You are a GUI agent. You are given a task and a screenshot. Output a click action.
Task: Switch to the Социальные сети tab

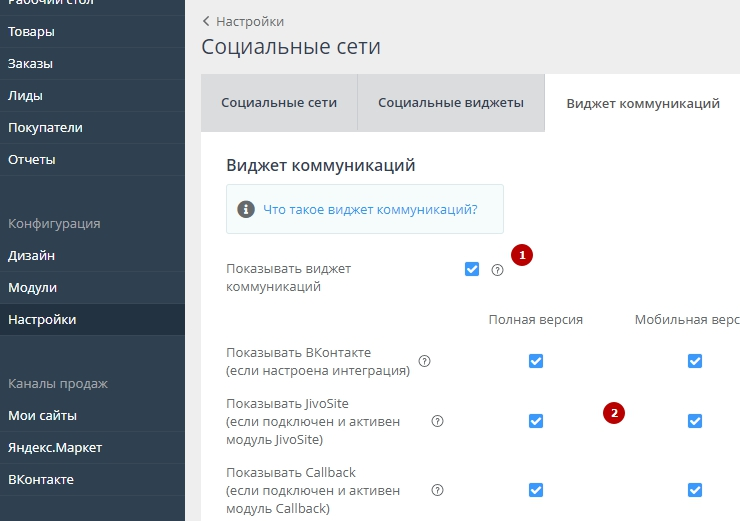tap(279, 103)
